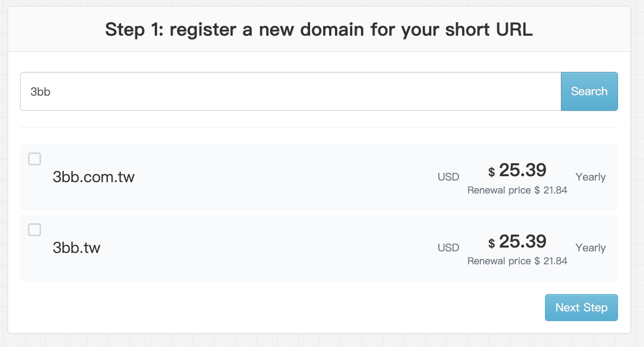Proceed with the Next Step button
The height and width of the screenshot is (347, 644).
tap(581, 308)
